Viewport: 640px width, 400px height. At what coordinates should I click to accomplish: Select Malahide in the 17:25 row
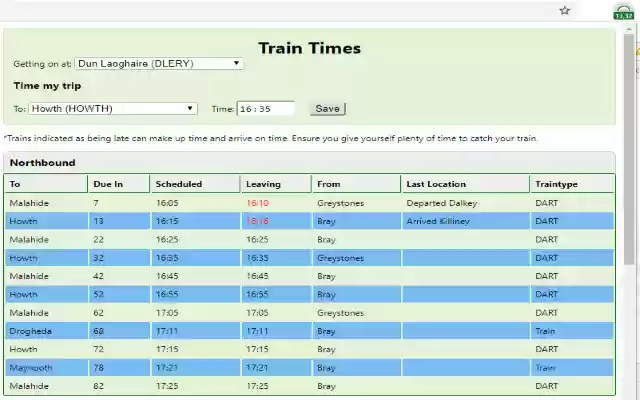tap(29, 386)
